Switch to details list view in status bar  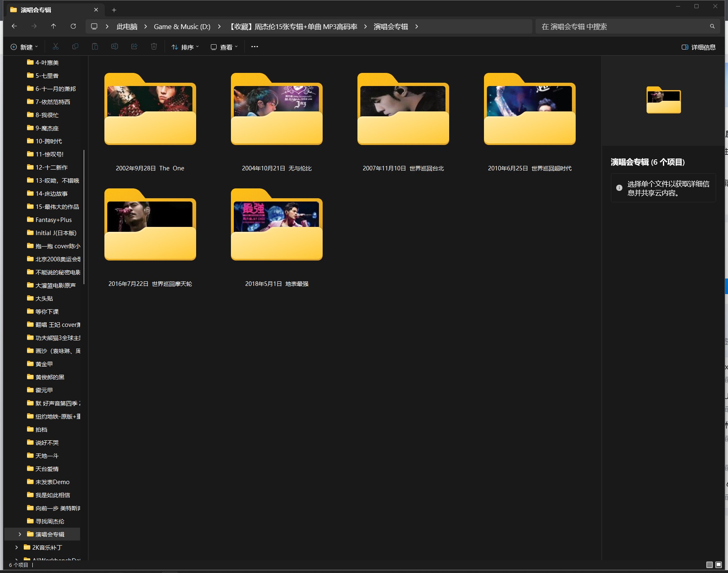(x=710, y=565)
